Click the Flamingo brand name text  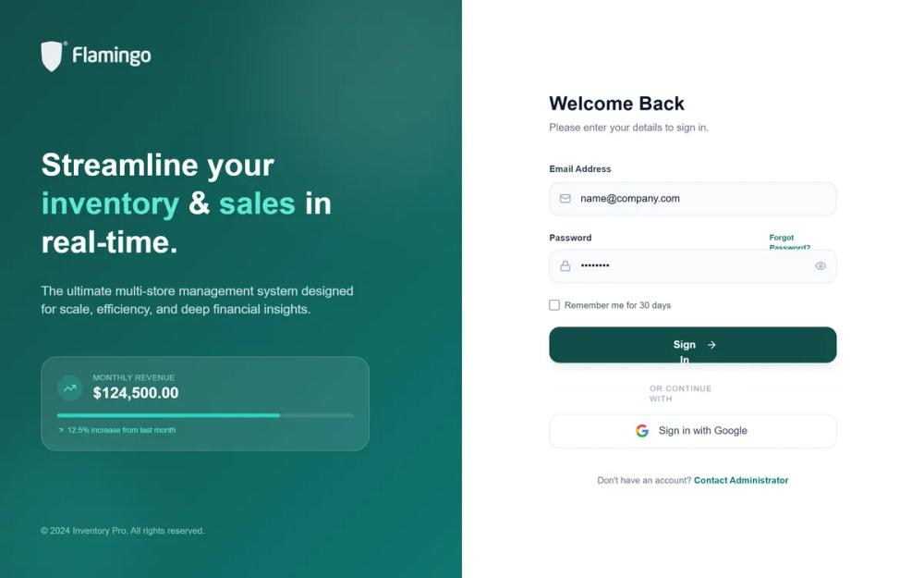[x=112, y=56]
